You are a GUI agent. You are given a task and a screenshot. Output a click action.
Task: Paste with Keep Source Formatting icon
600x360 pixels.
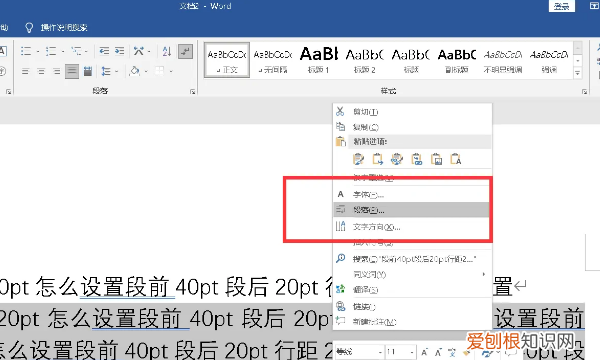tap(358, 159)
